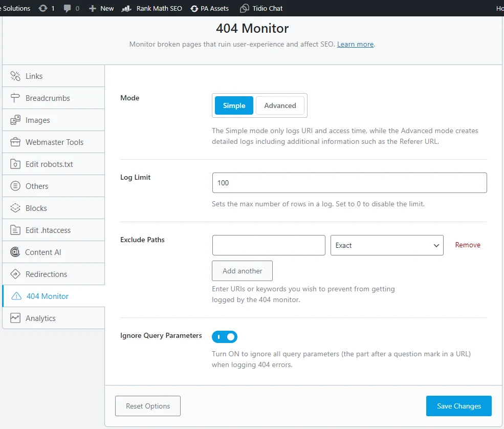Click the Breadcrumbs signpost icon
The width and height of the screenshot is (504, 429).
tap(15, 98)
